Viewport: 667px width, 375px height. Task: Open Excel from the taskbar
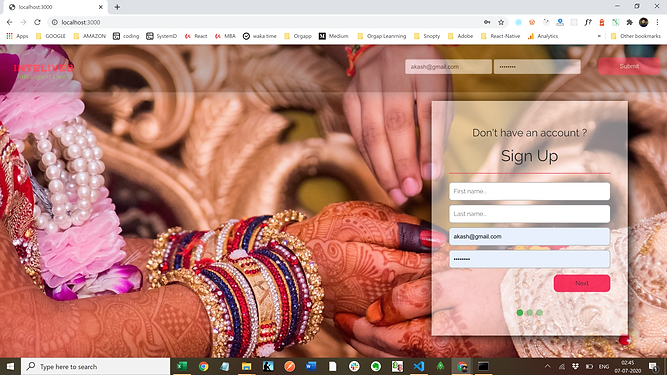pos(182,366)
